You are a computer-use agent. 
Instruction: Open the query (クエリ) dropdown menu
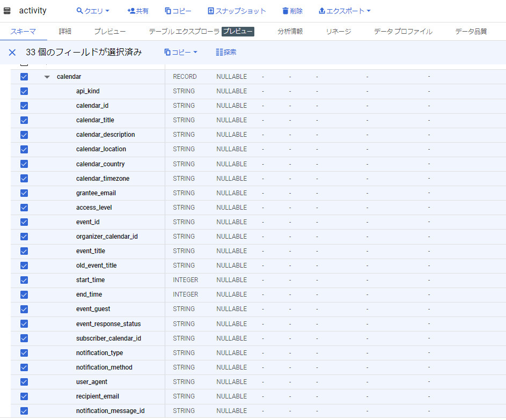pos(93,11)
